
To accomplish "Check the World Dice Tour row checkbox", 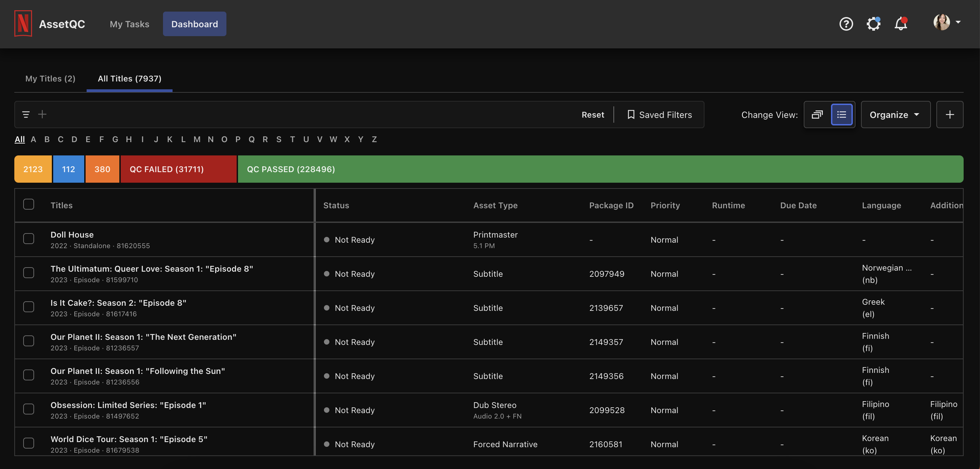I will (29, 443).
